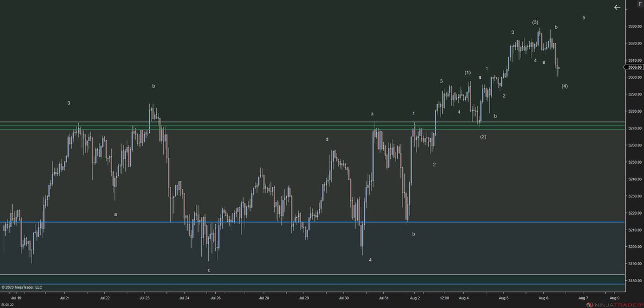
Task: Click the 3260.00 price axis label
Action: point(634,145)
